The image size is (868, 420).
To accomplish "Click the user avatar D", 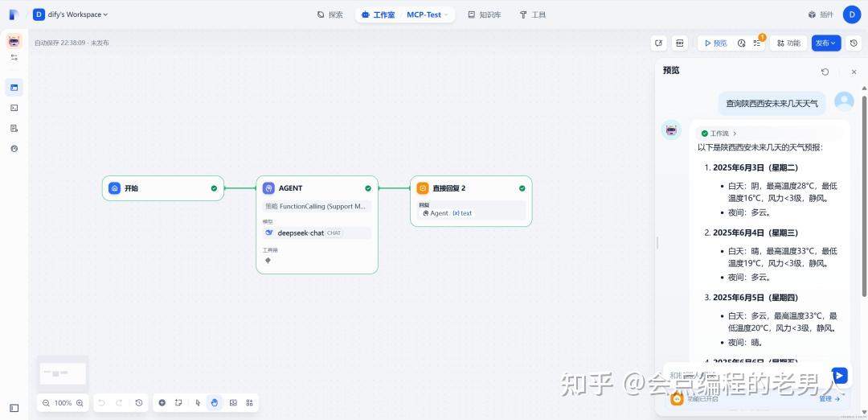I will click(852, 15).
